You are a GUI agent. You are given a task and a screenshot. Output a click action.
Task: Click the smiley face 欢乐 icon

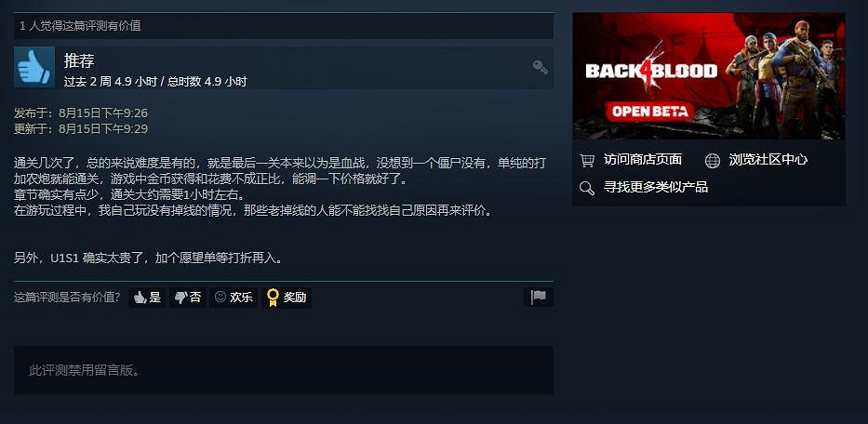pos(220,298)
